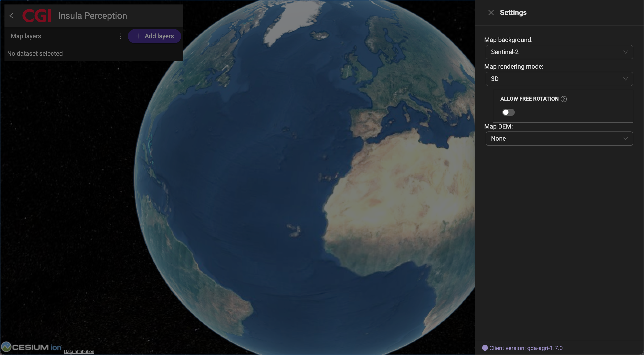Click the chevron arrow in Map background dropdown
Viewport: 644px width, 355px height.
[x=625, y=52]
